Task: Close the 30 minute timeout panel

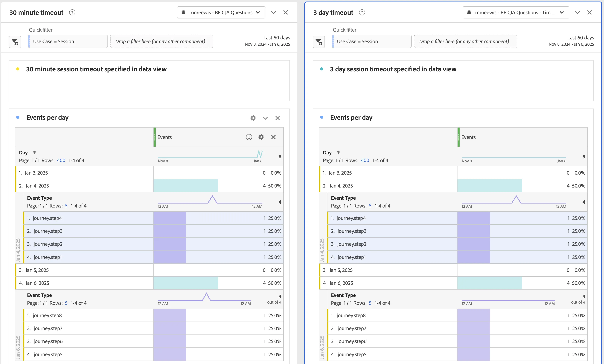Action: (286, 13)
